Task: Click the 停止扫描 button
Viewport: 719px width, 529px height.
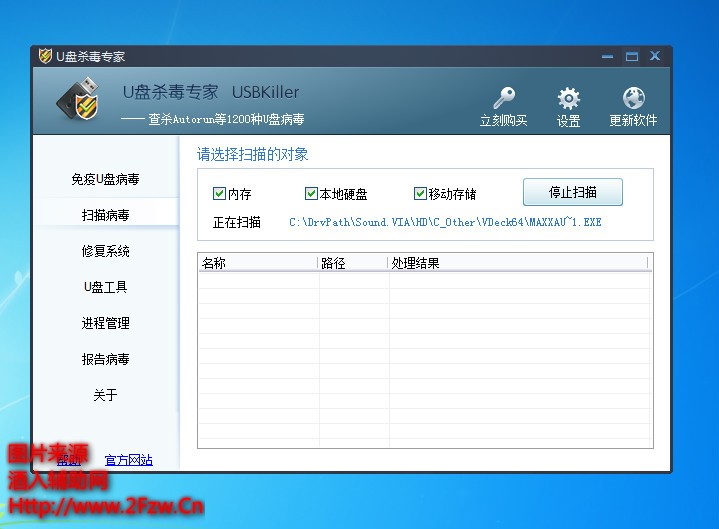Action: (573, 192)
